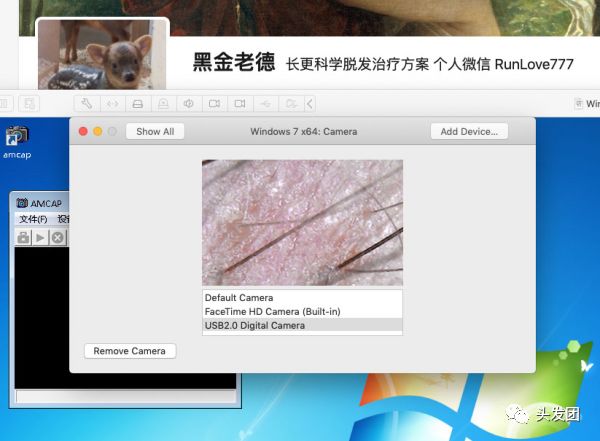Click the Add Device... button
Screen dimensions: 600x441
469,131
